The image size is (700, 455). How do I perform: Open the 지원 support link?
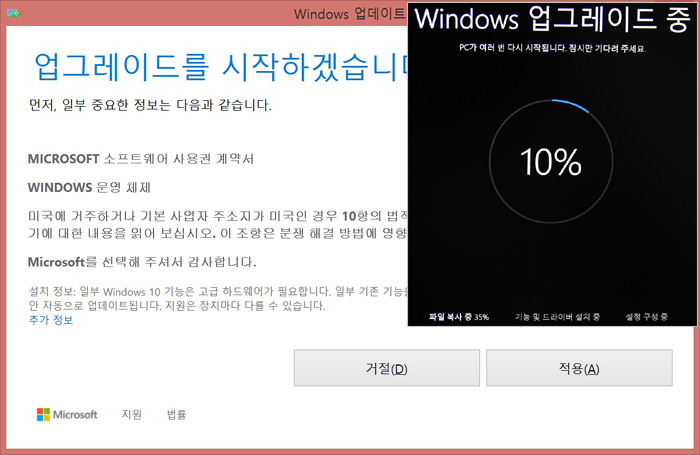(x=132, y=414)
